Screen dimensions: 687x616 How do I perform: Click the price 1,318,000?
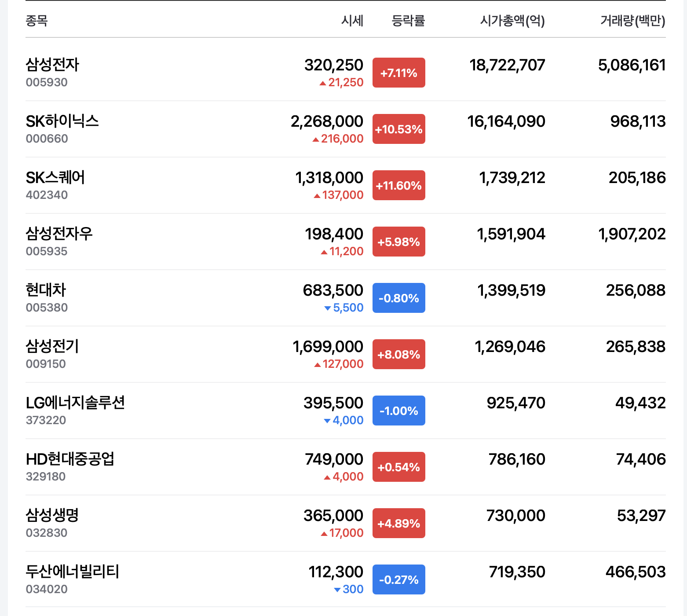329,178
